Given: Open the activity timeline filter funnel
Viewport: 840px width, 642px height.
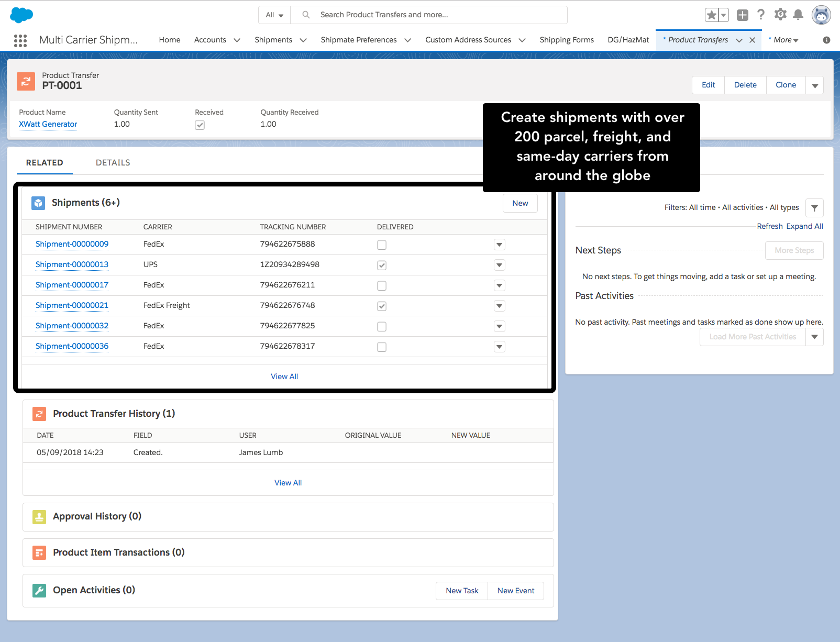Looking at the screenshot, I should 814,207.
